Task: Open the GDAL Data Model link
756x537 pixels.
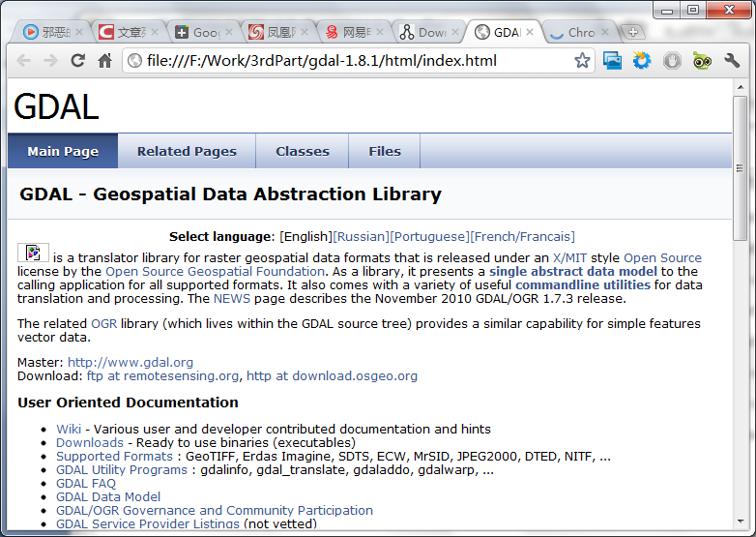Action: pos(108,496)
